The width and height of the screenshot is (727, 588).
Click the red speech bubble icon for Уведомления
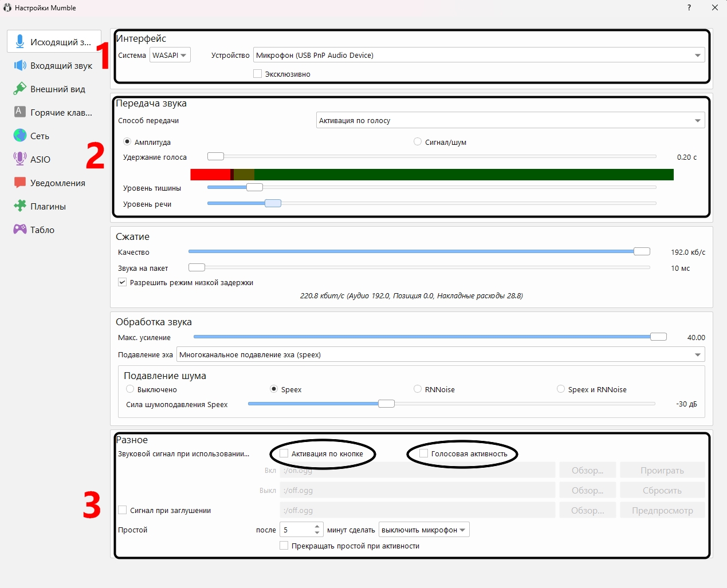[20, 183]
